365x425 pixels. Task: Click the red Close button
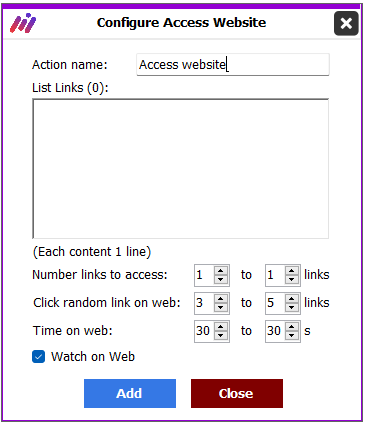237,393
